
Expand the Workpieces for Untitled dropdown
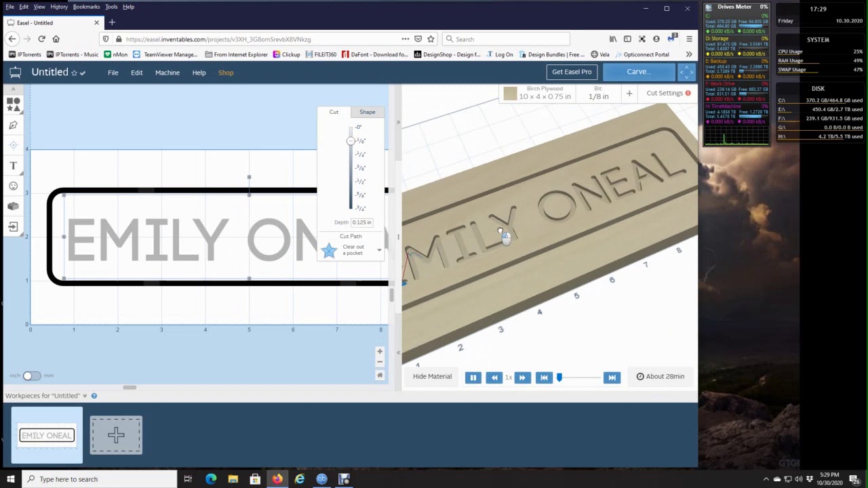click(85, 396)
